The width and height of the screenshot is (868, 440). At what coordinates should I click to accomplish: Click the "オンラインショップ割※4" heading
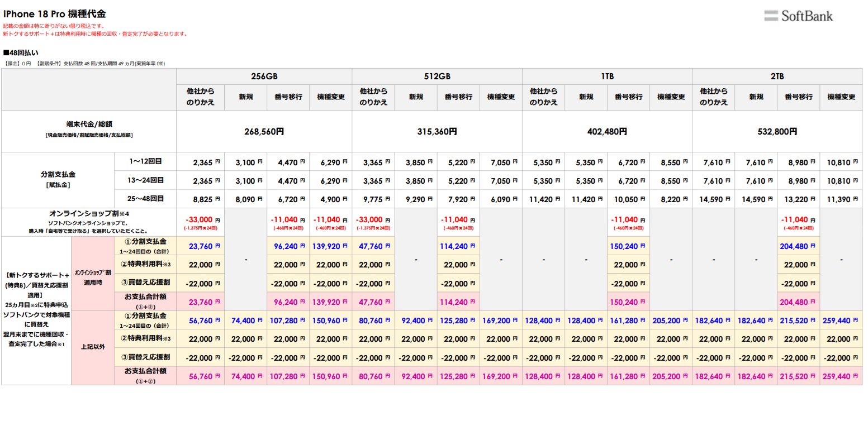(x=89, y=214)
